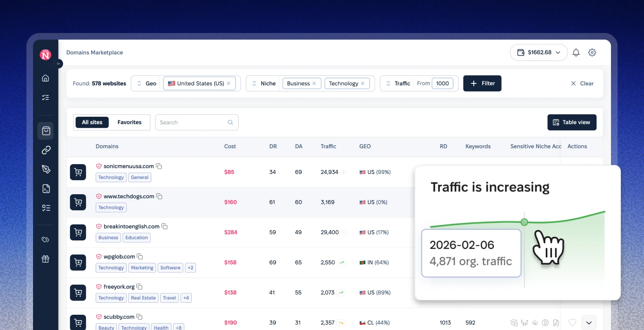Open the task checklist sidebar menu item
Viewport: 644px width, 330px height.
46,97
